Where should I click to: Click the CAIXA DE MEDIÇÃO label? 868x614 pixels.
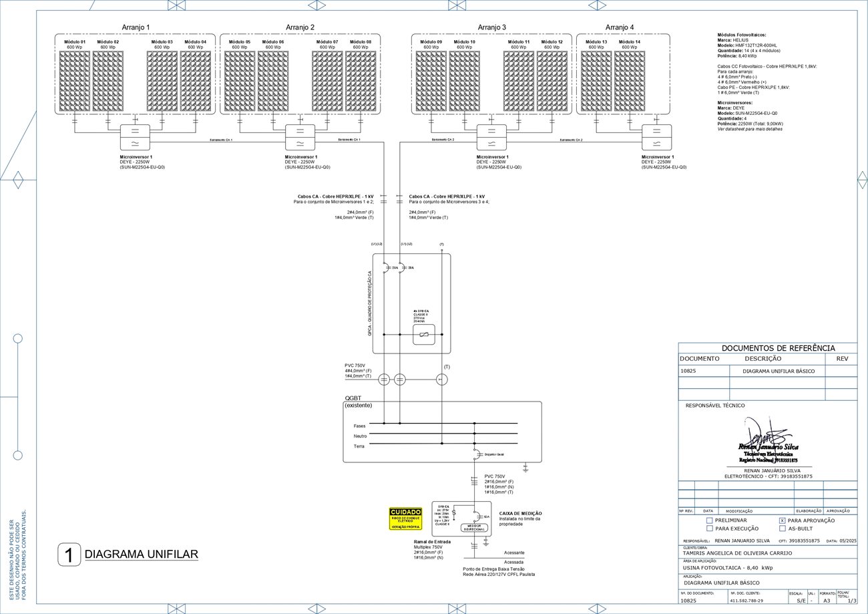coord(521,513)
